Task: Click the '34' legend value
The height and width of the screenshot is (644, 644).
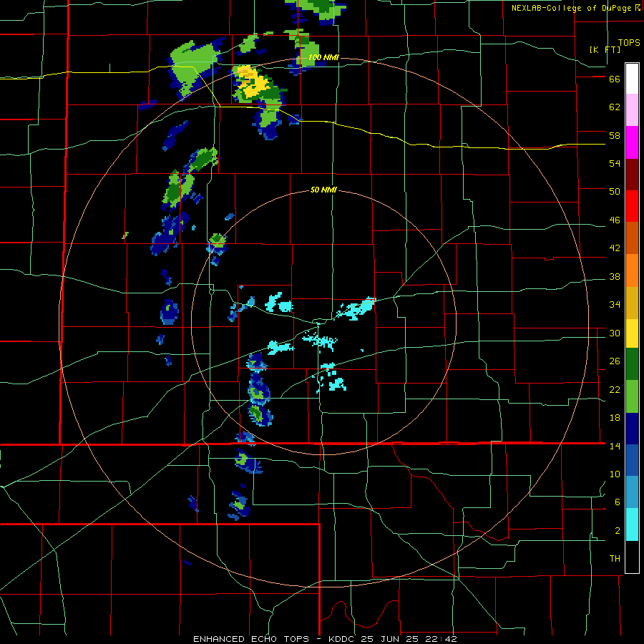Action: click(x=615, y=305)
